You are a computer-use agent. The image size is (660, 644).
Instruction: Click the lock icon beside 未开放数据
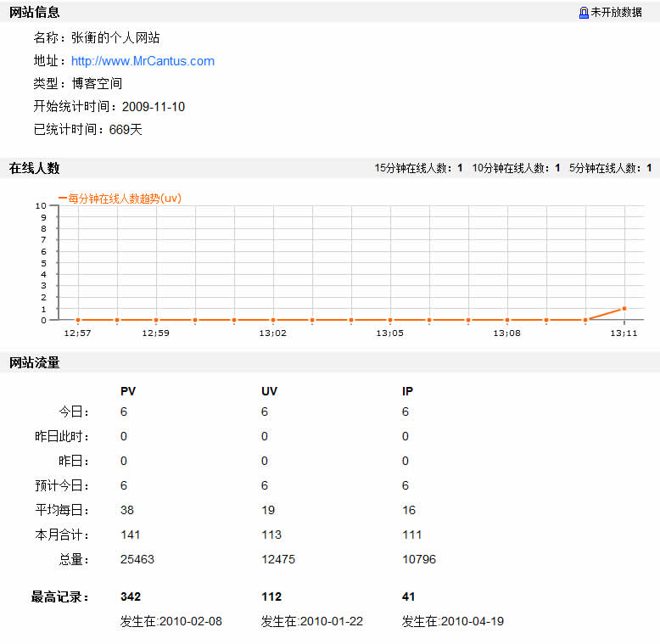coord(584,13)
